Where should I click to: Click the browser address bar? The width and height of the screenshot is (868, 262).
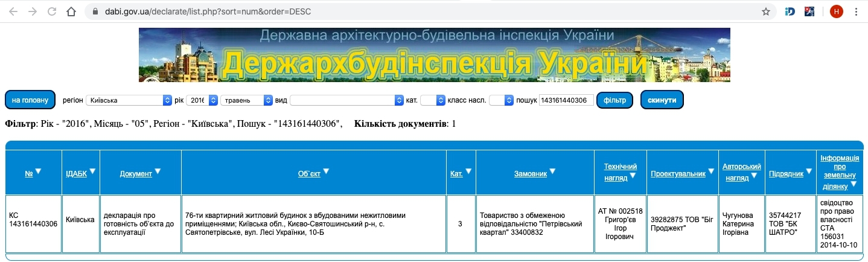tap(423, 11)
